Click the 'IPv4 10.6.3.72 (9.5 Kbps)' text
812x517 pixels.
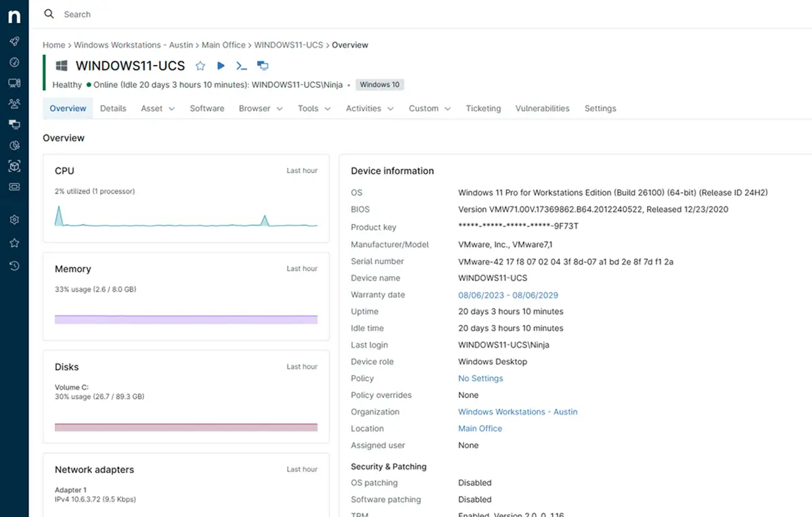click(95, 499)
